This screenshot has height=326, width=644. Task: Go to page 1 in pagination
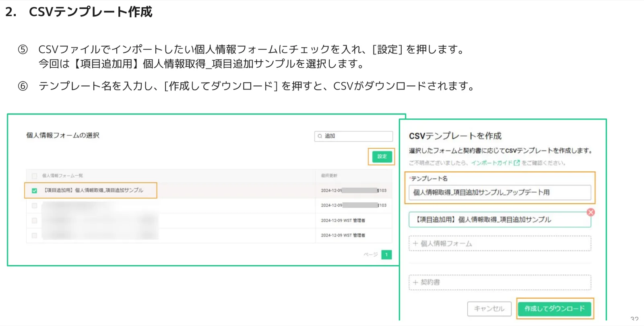click(x=386, y=255)
